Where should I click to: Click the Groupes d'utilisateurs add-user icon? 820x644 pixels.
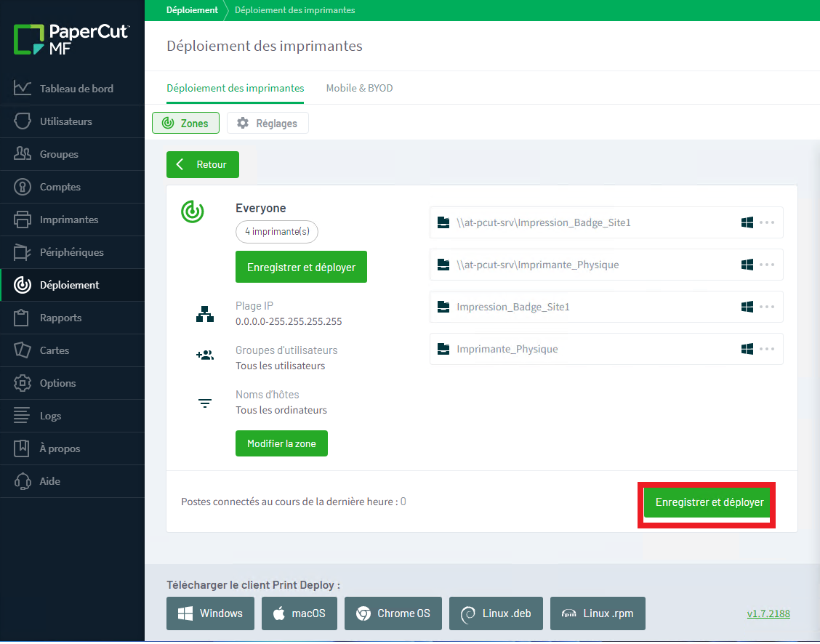tap(205, 355)
